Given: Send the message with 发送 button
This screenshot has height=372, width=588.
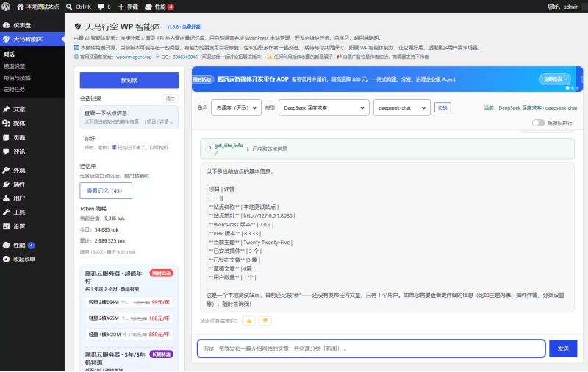Looking at the screenshot, I should pos(563,348).
